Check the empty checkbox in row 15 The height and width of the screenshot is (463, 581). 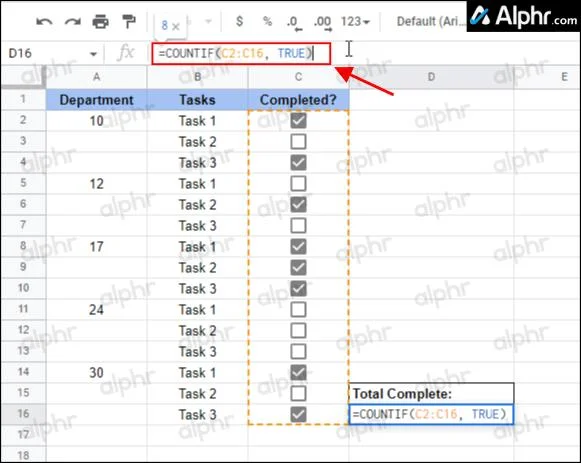pos(298,393)
